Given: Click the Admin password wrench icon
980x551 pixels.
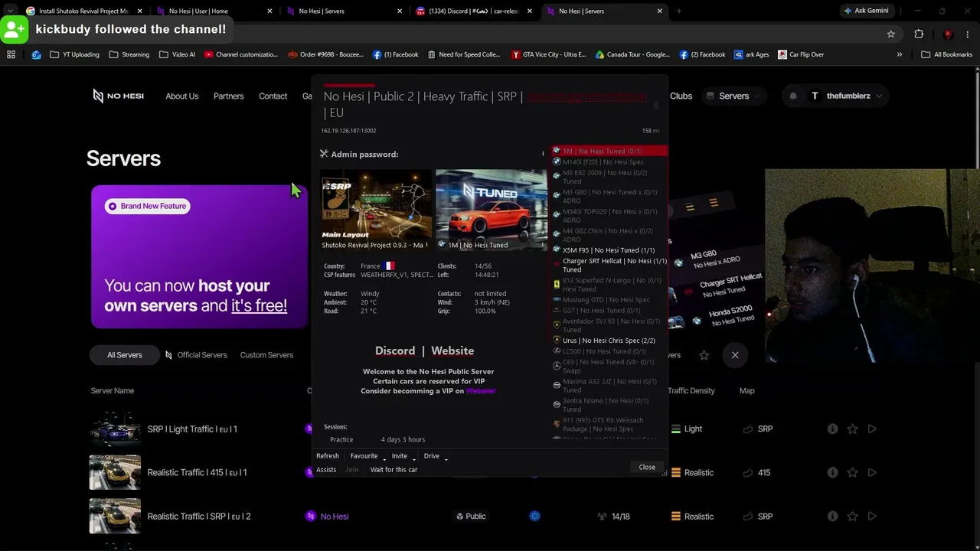Looking at the screenshot, I should 324,155.
